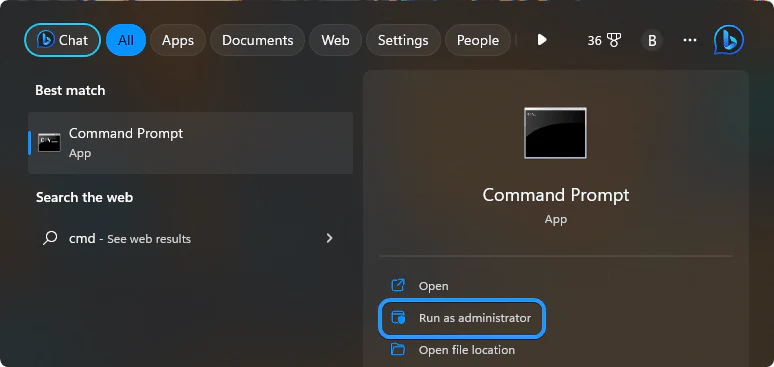
Task: Click the magnifier icon beside cmd
Action: coord(50,239)
